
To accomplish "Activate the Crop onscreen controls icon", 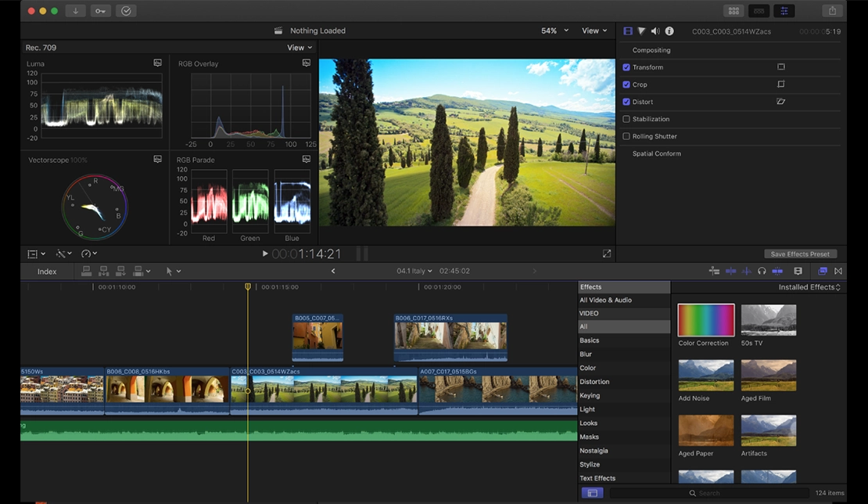I will pos(780,85).
